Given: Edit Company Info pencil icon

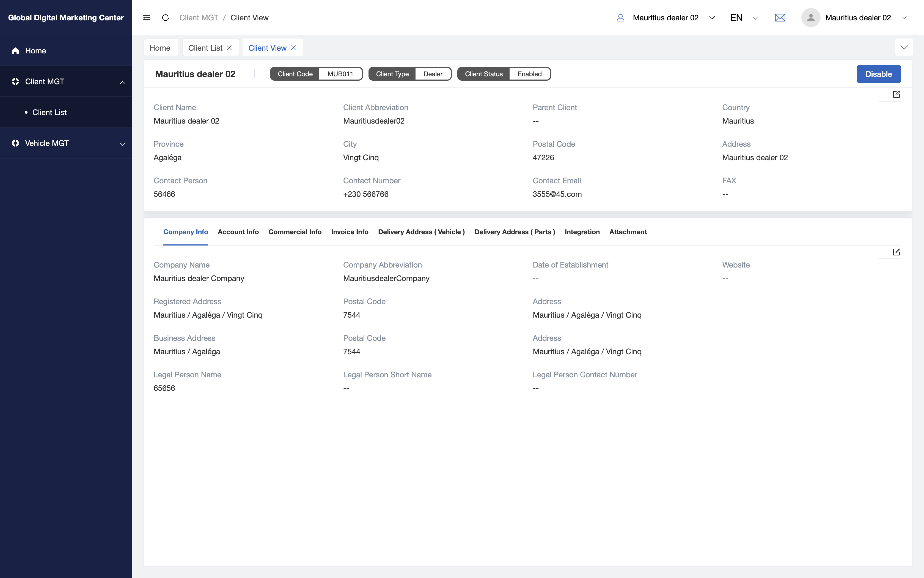Looking at the screenshot, I should (897, 252).
